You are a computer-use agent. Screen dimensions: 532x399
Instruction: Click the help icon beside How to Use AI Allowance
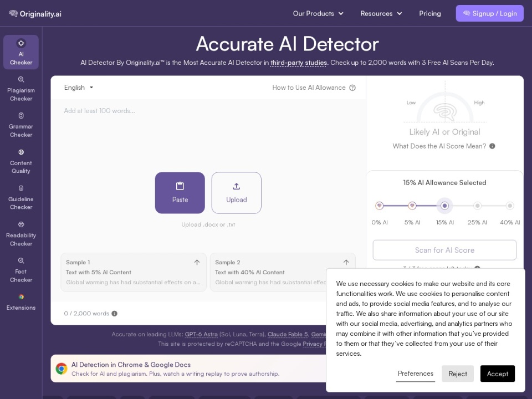click(x=352, y=88)
